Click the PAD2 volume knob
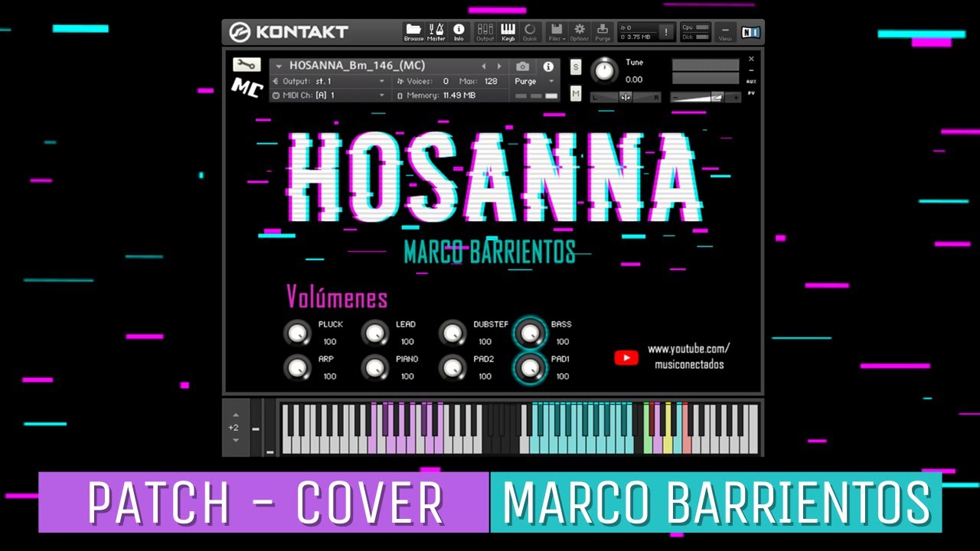The image size is (980, 551). (452, 367)
